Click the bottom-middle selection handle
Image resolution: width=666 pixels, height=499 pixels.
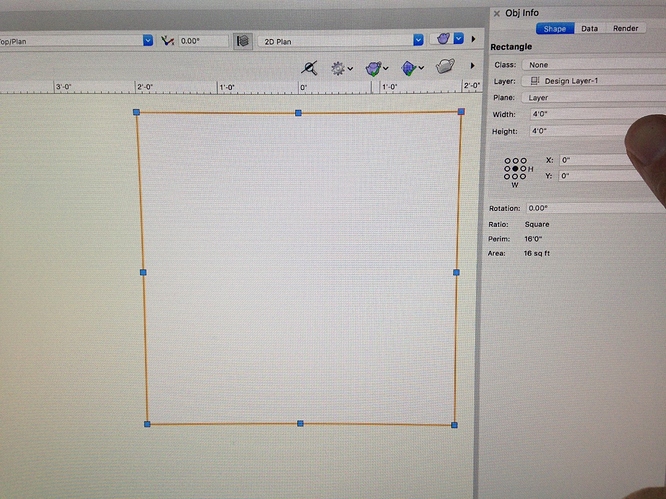tap(300, 423)
